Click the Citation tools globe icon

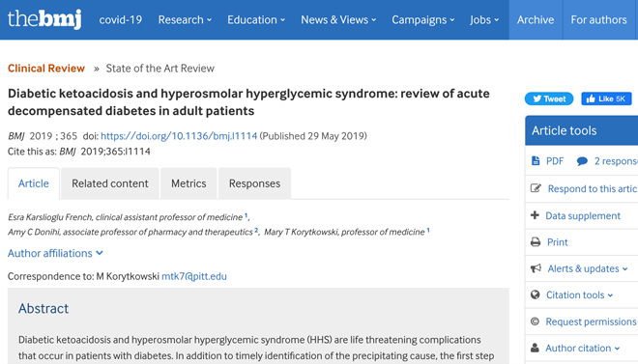pos(536,294)
